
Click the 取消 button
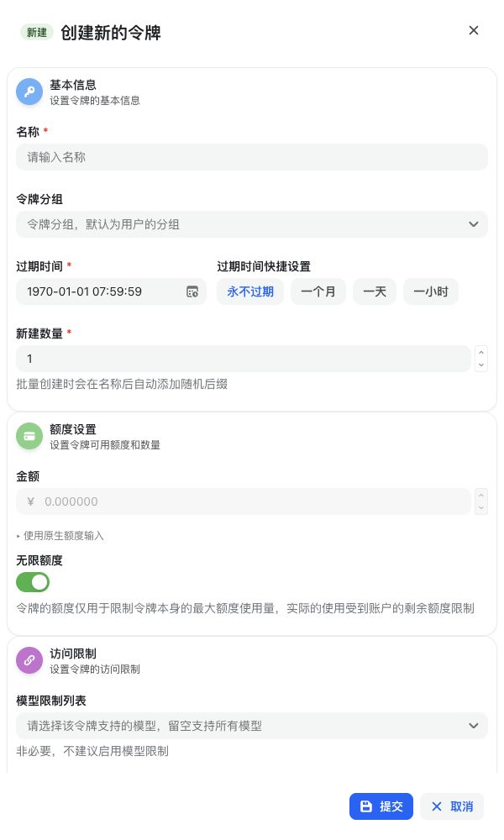(x=452, y=806)
